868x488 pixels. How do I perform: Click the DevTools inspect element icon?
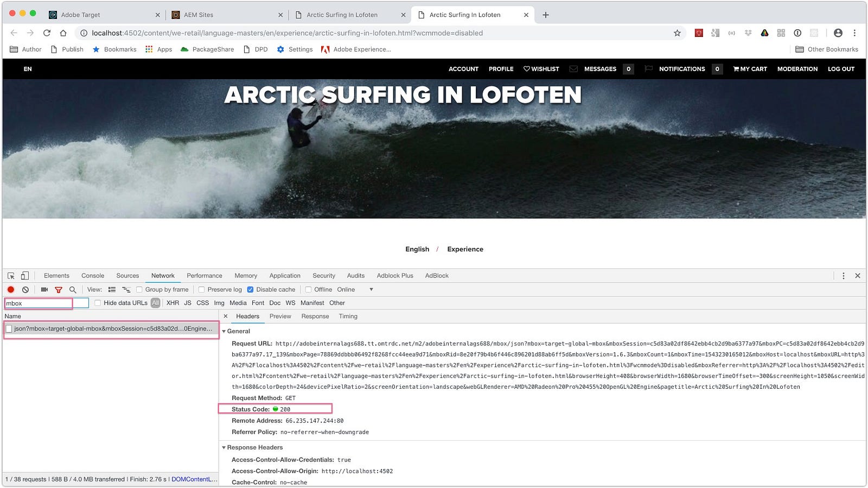11,276
